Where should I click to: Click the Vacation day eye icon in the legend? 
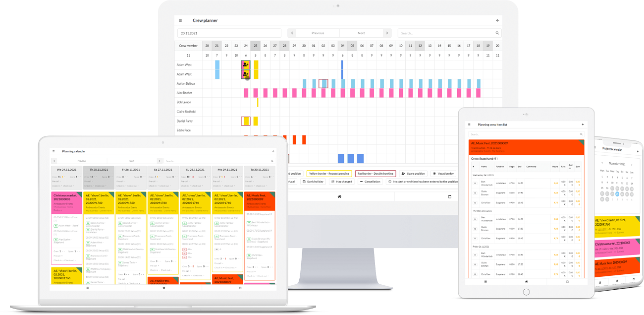[x=434, y=174]
